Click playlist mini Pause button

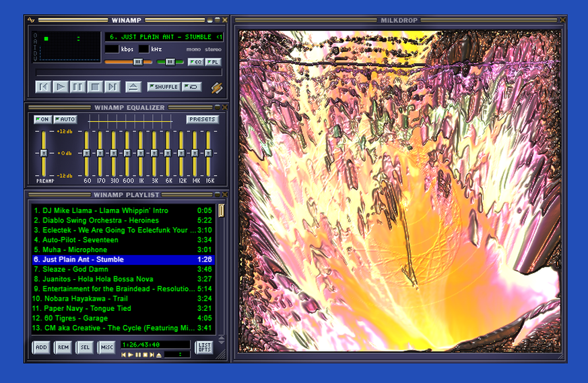pos(138,355)
